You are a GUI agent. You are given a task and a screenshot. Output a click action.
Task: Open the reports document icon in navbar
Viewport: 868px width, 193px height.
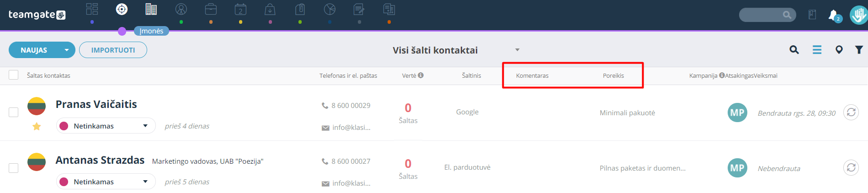(389, 9)
